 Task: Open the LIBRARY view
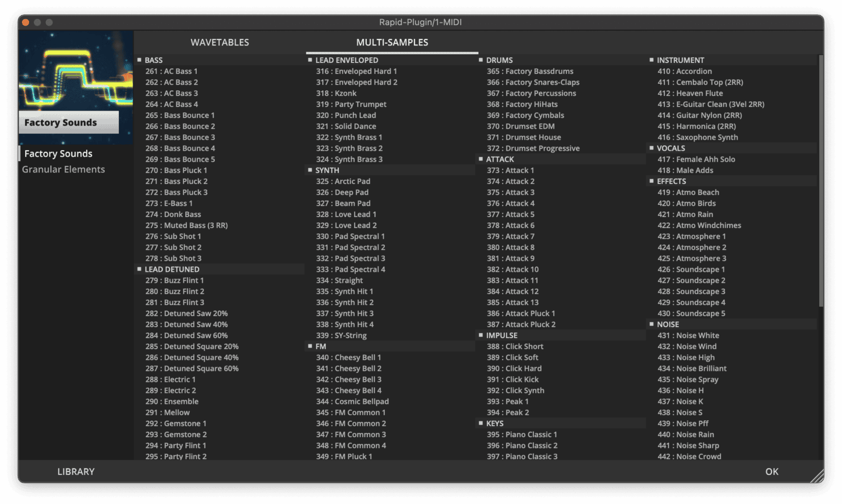tap(76, 471)
